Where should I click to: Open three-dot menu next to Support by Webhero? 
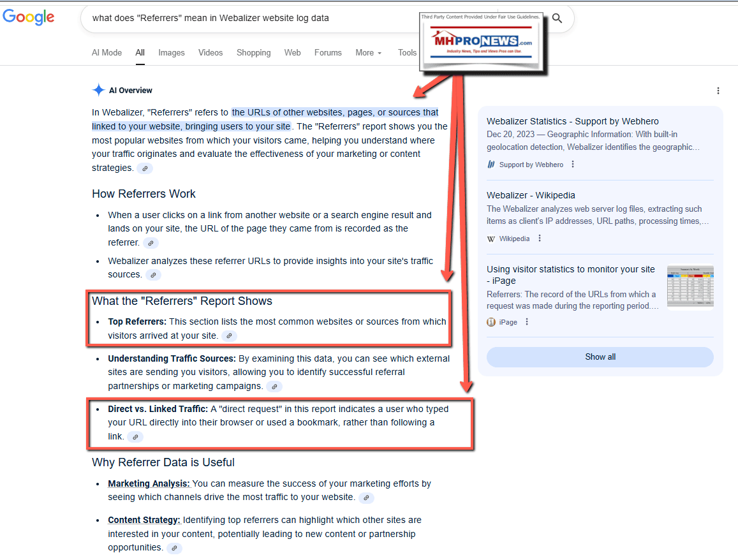573,164
